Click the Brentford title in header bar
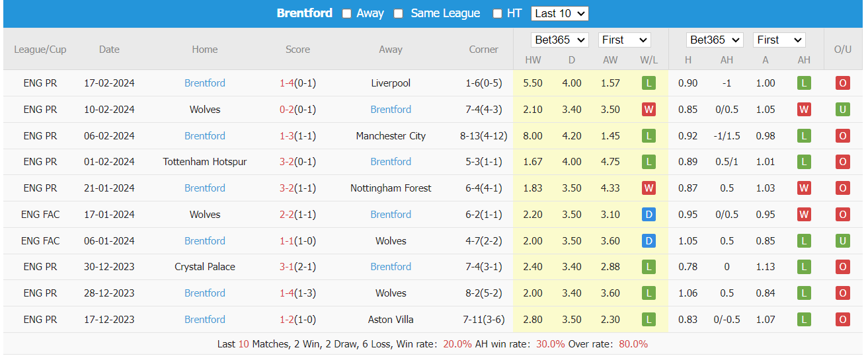This screenshot has width=868, height=358. (x=304, y=13)
